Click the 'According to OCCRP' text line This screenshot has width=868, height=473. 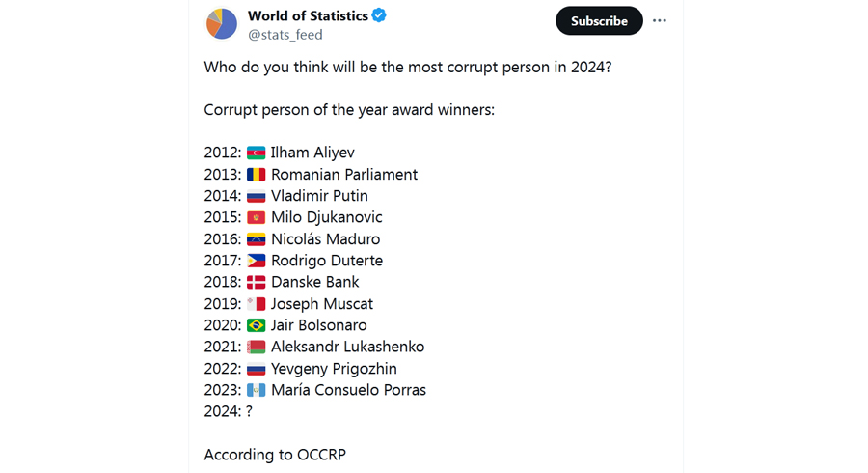pyautogui.click(x=275, y=455)
